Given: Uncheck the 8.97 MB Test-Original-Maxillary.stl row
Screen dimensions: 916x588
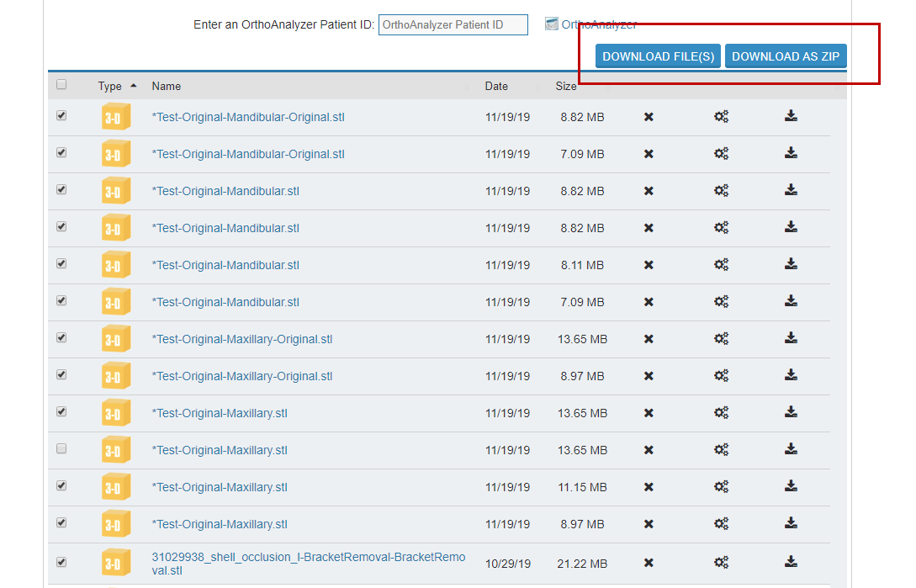Looking at the screenshot, I should [61, 523].
